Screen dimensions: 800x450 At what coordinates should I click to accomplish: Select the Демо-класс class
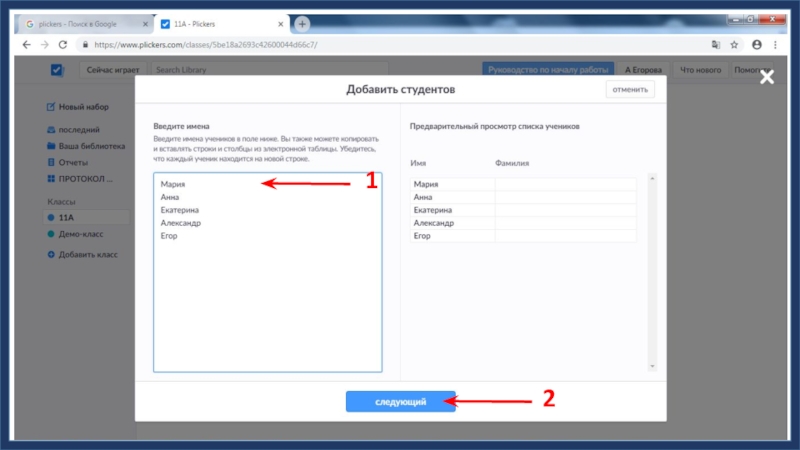83,233
